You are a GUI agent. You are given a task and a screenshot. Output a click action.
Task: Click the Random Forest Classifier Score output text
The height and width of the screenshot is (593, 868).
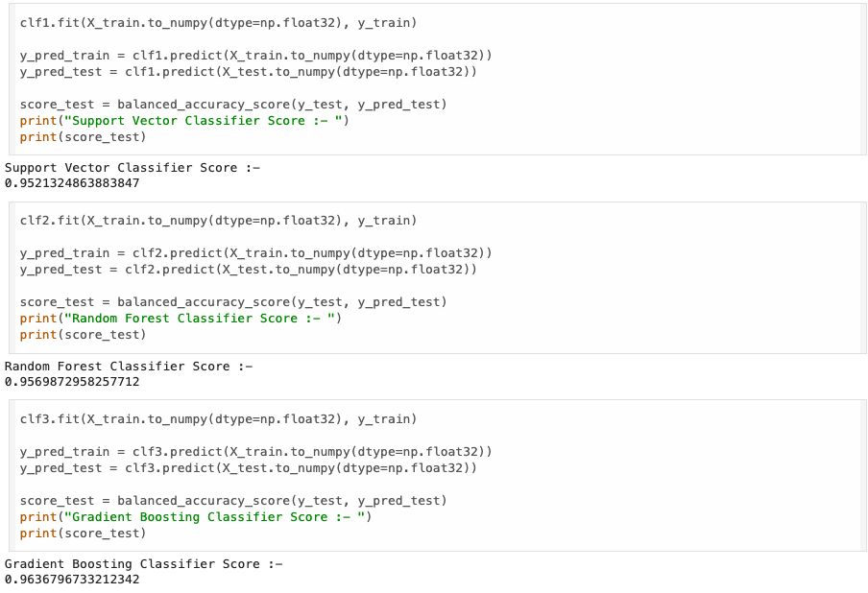coord(129,367)
